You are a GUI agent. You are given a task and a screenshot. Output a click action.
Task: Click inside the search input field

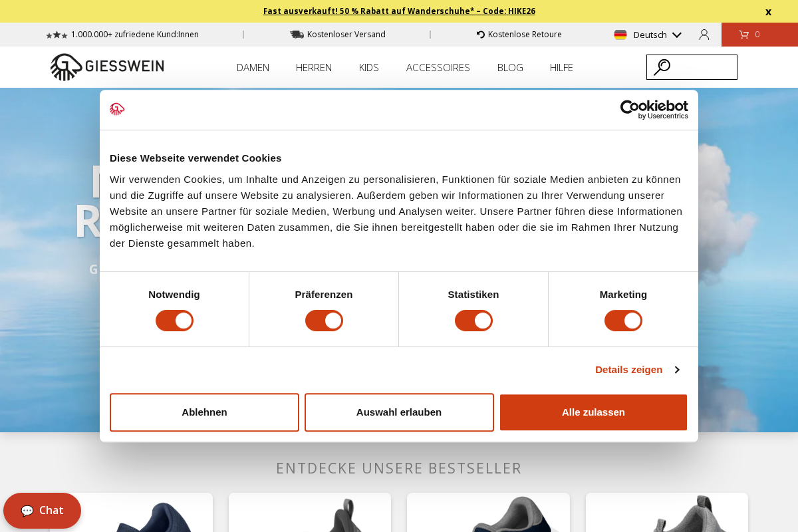(x=695, y=66)
